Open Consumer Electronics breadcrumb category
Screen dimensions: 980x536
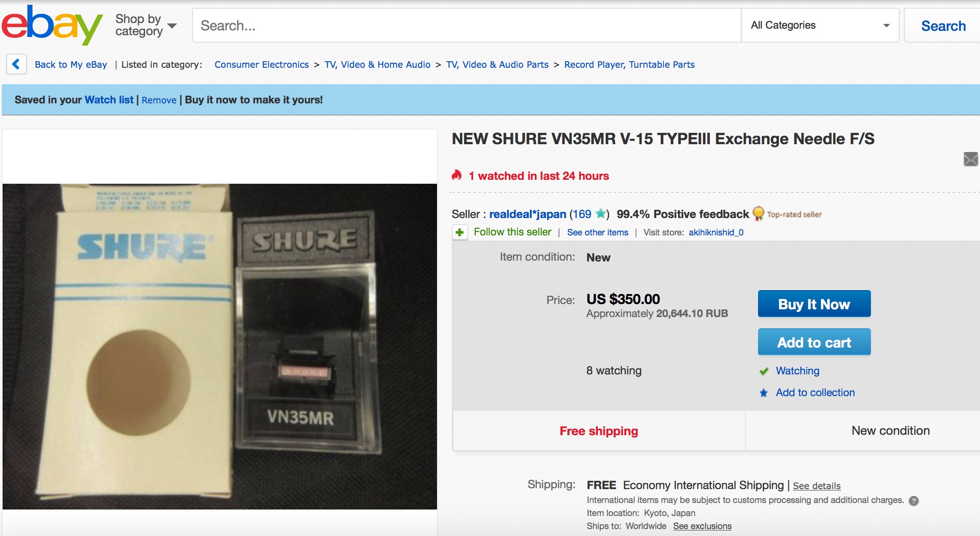[x=262, y=64]
